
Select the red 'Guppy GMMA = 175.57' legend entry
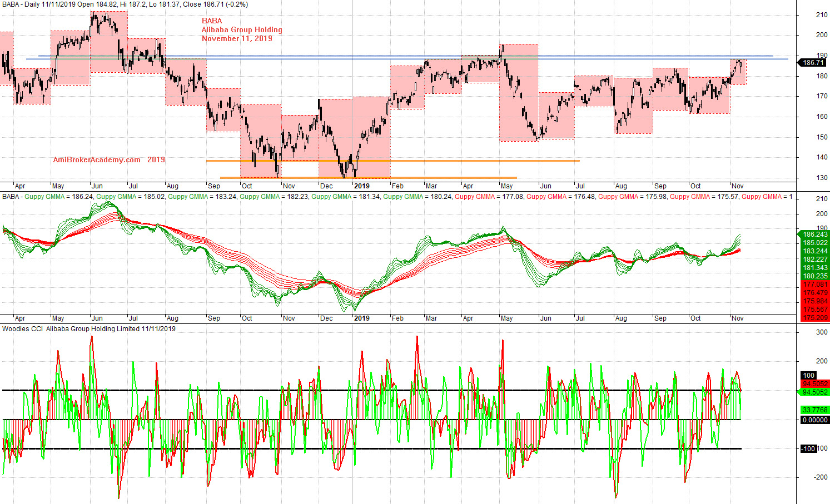[704, 197]
